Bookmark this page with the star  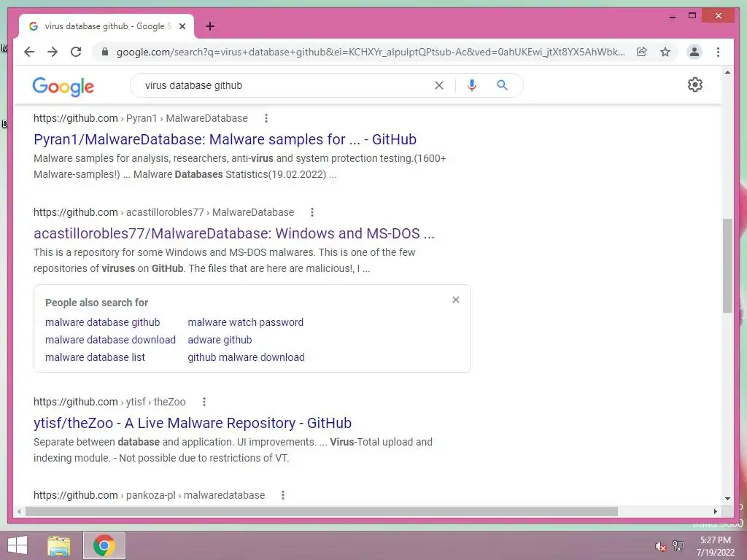click(665, 52)
